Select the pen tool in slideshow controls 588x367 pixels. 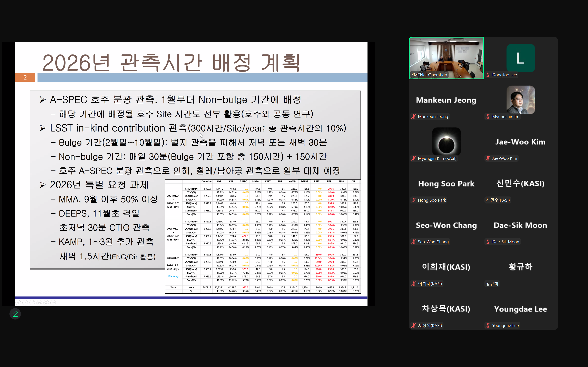[32, 303]
